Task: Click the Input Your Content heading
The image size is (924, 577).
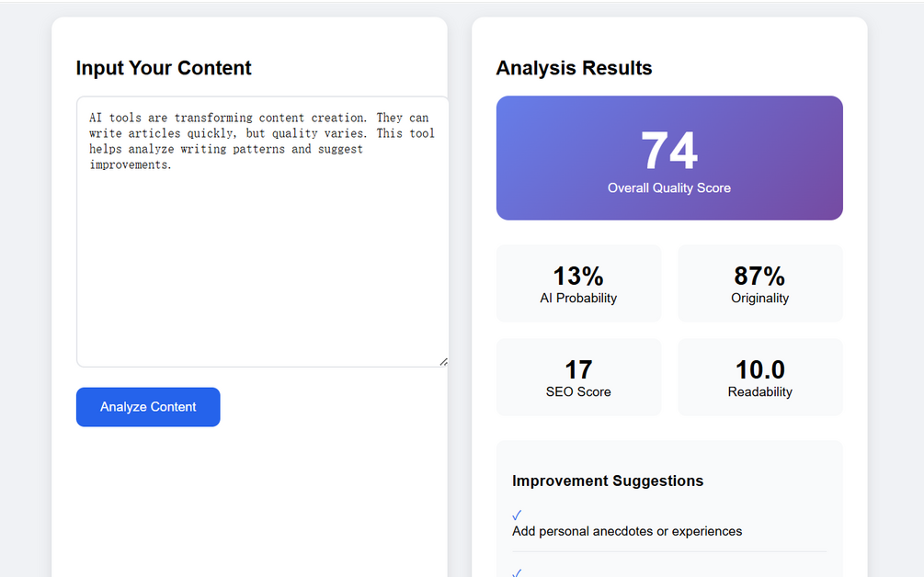Action: (164, 68)
